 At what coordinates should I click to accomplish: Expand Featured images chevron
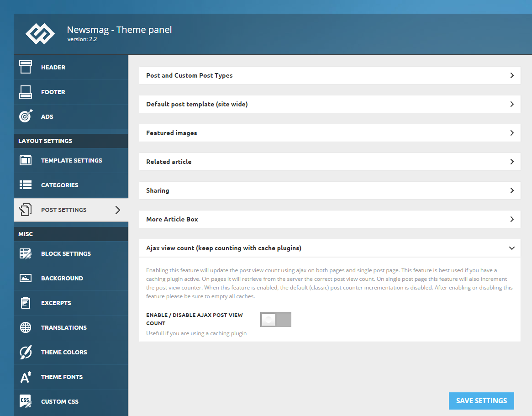512,133
